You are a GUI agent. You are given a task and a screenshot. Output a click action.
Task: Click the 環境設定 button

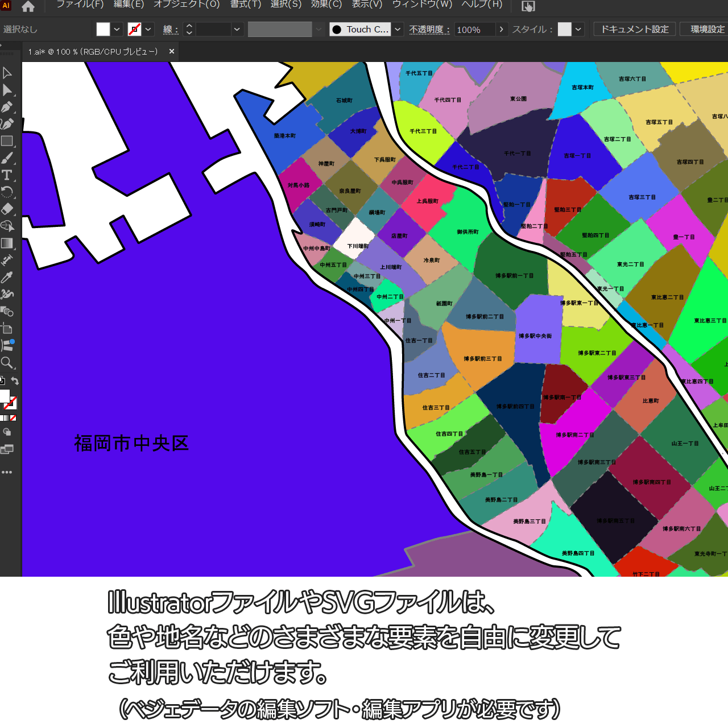(x=707, y=29)
